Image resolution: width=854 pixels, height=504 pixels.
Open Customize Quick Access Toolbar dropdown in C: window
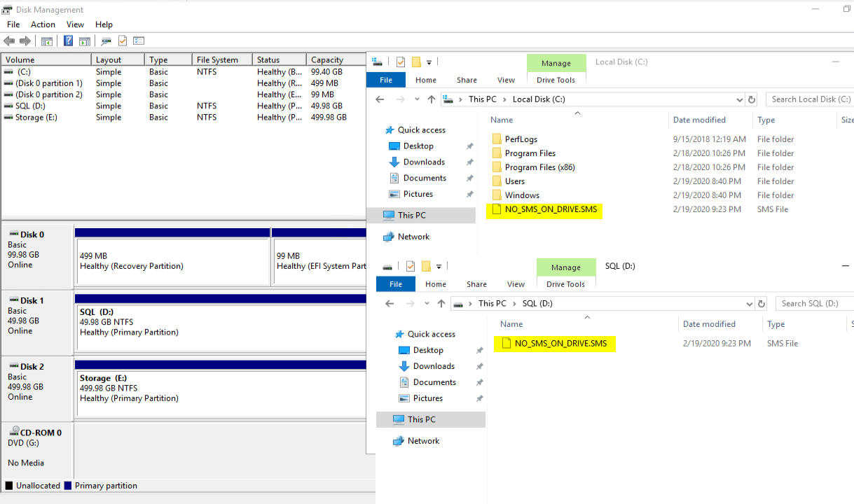429,62
